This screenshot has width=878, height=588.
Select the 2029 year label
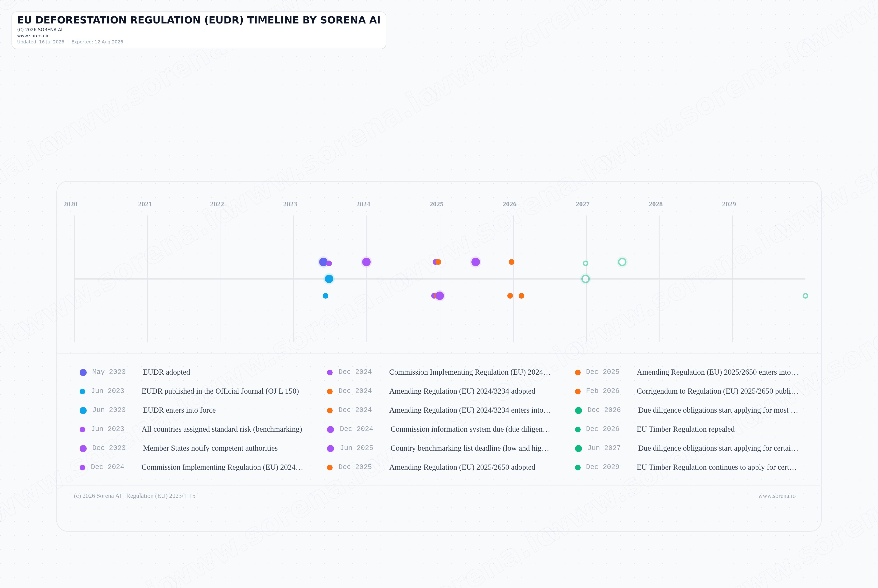(x=729, y=204)
